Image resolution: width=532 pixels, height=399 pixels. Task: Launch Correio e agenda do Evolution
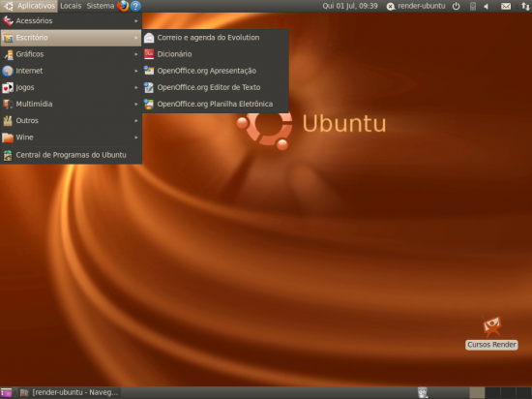coord(216,38)
